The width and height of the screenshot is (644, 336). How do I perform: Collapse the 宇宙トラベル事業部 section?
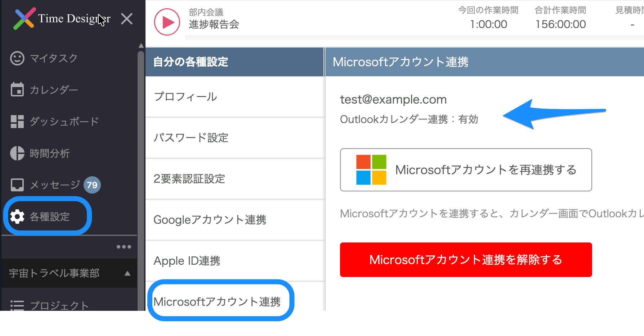128,273
